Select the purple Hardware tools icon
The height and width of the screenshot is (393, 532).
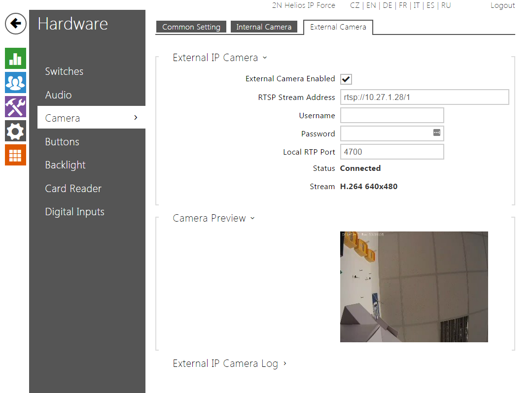tap(15, 107)
